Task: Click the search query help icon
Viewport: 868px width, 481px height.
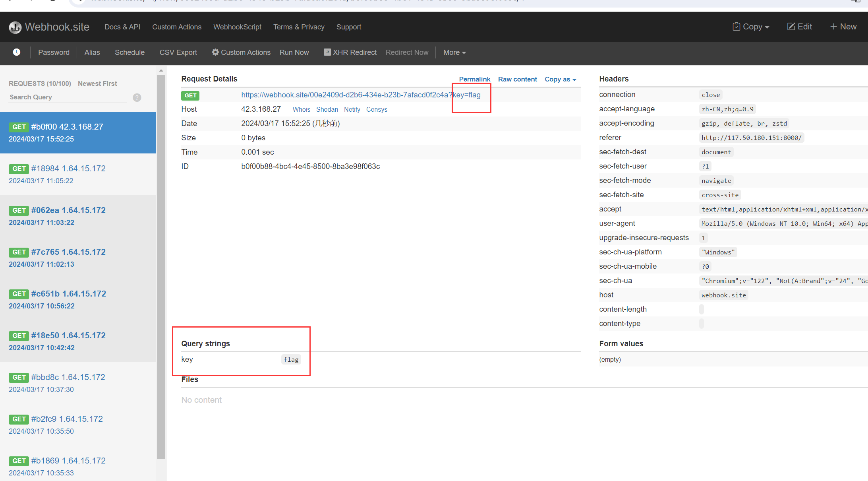Action: pyautogui.click(x=137, y=97)
